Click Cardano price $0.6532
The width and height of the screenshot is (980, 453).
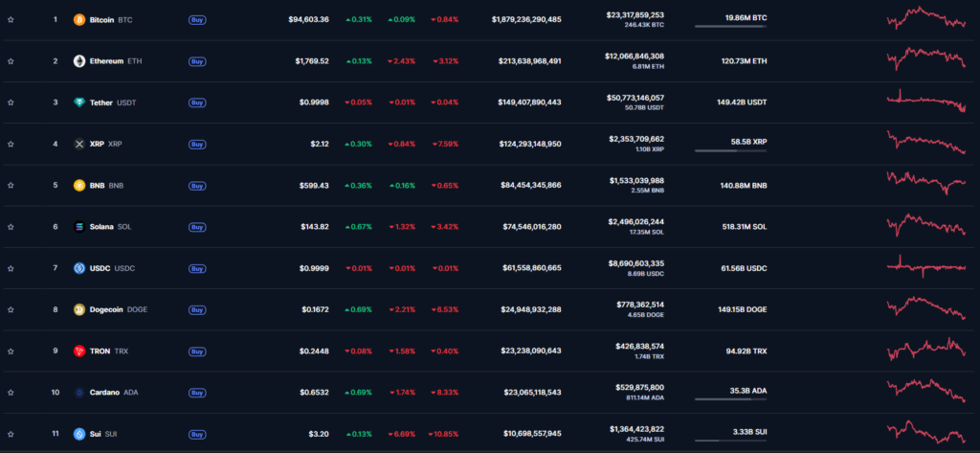tap(314, 393)
